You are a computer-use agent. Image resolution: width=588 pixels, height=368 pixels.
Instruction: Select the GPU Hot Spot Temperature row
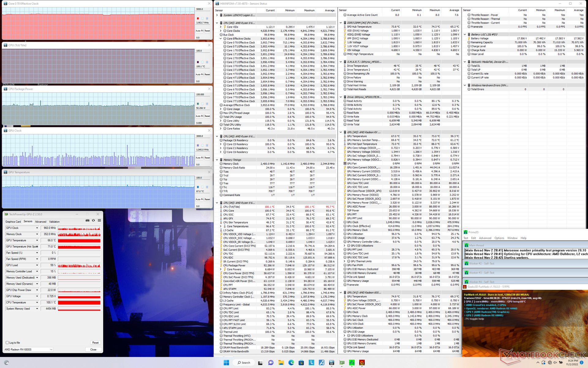[402, 144]
